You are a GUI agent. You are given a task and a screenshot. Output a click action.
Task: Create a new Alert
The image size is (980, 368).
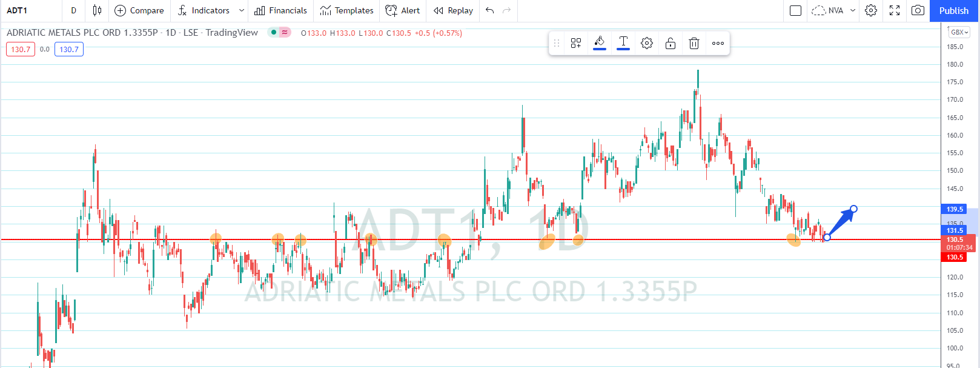pos(403,10)
